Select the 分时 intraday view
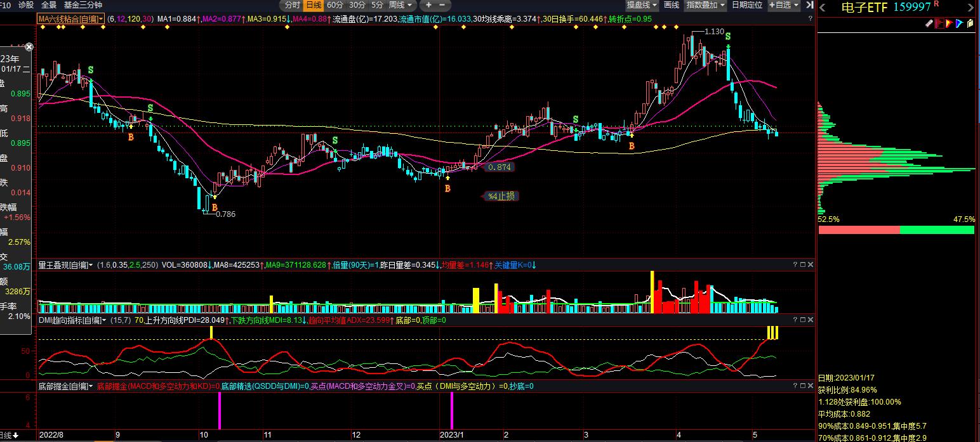Viewport: 980px width, 442px height. point(293,5)
